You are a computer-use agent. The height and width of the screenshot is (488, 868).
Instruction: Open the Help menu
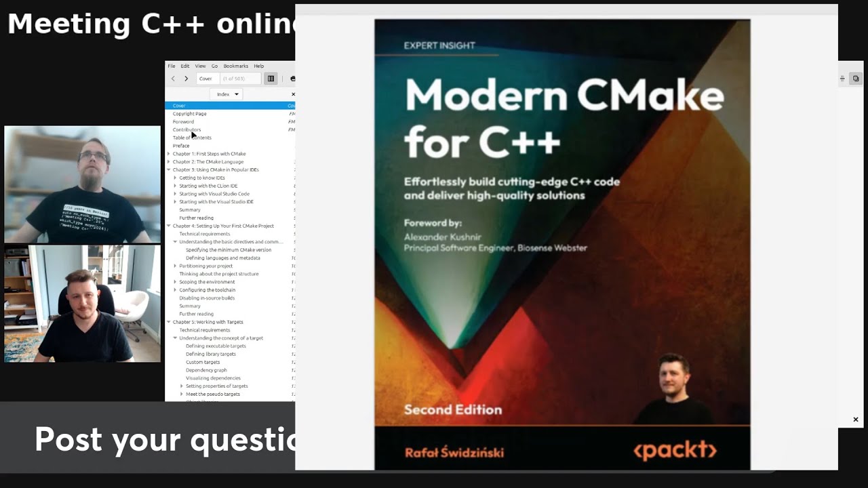258,66
